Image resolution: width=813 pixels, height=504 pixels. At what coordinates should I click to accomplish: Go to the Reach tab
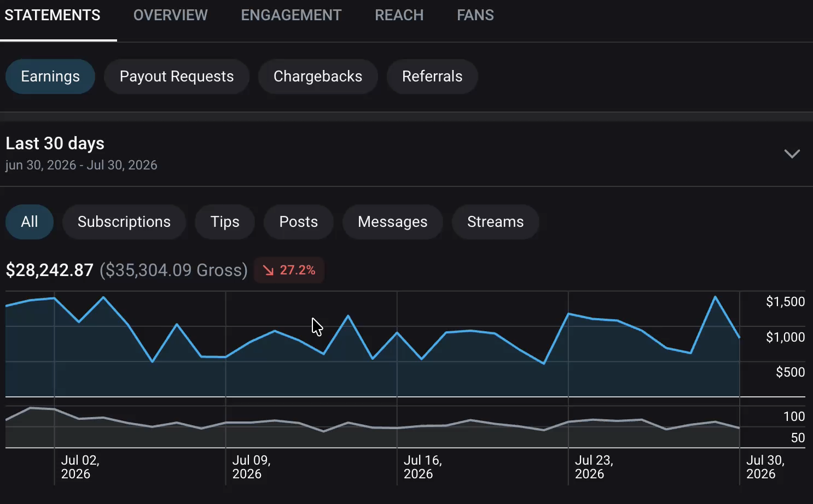pos(399,15)
